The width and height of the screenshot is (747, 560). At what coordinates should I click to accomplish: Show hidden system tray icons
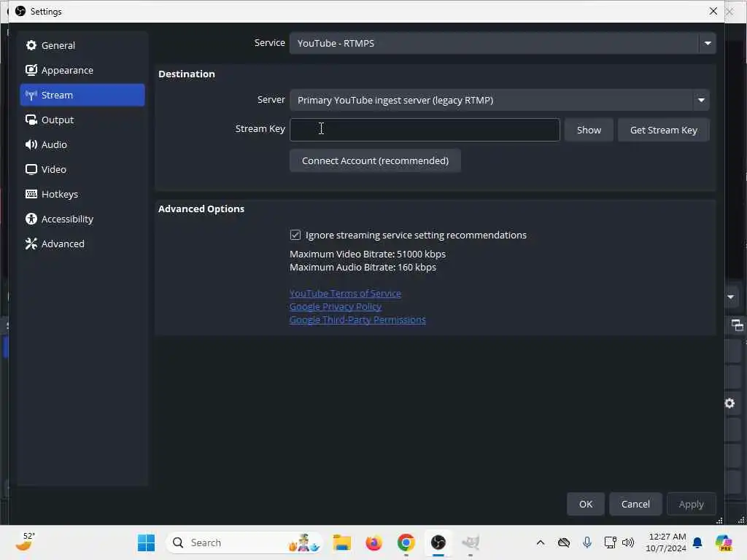pyautogui.click(x=541, y=542)
